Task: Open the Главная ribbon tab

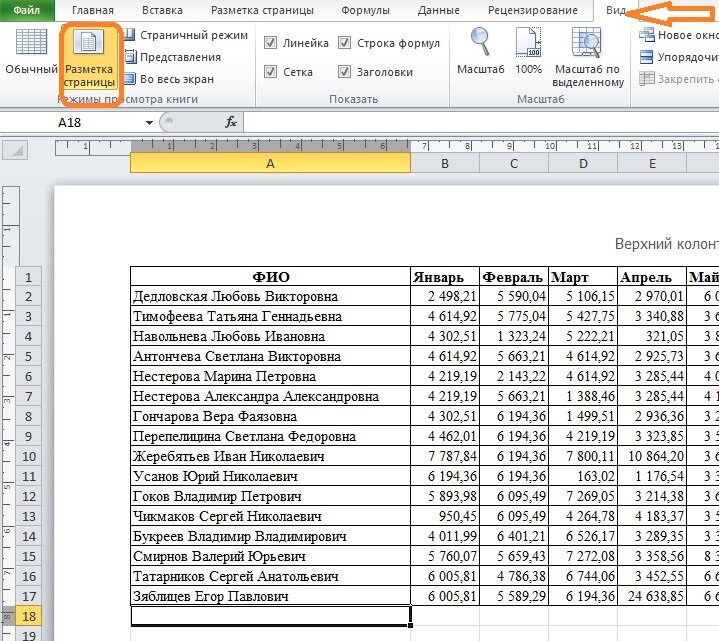Action: point(93,10)
